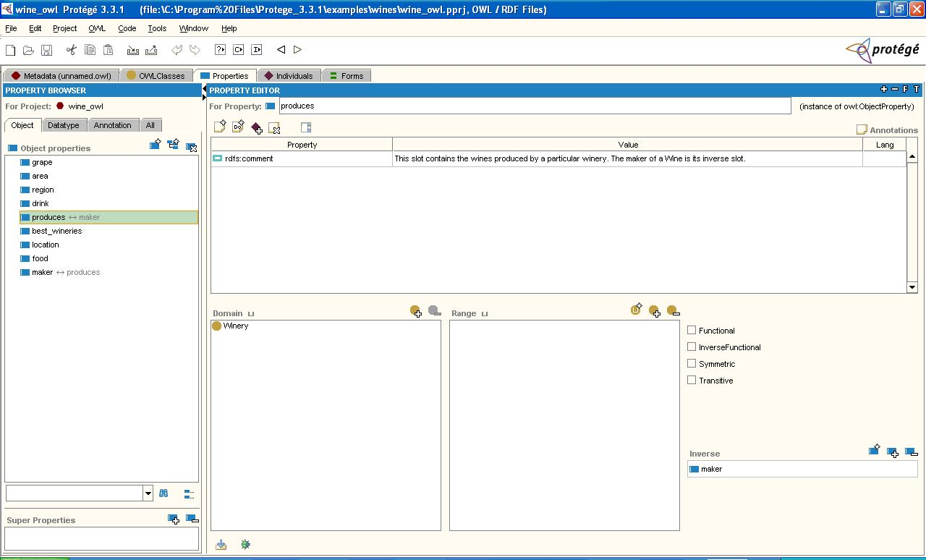Click the binoculars find icon
Image resolution: width=926 pixels, height=560 pixels.
[x=164, y=493]
